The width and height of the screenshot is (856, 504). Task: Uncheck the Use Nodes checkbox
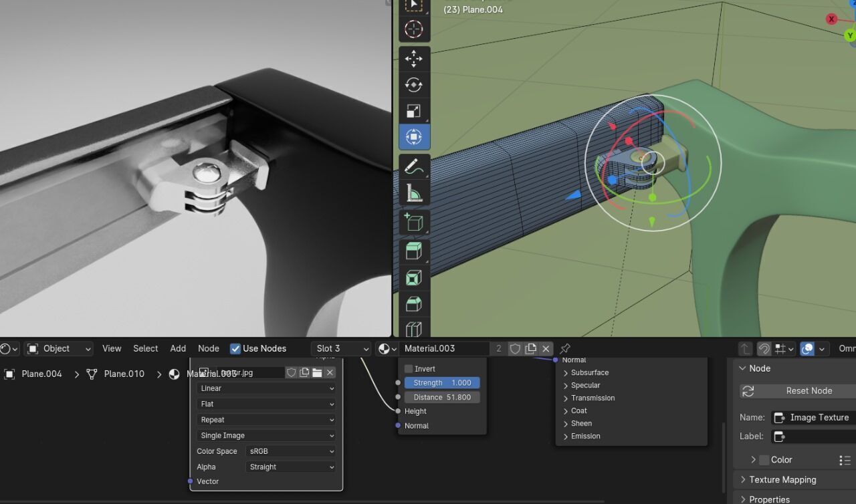235,348
